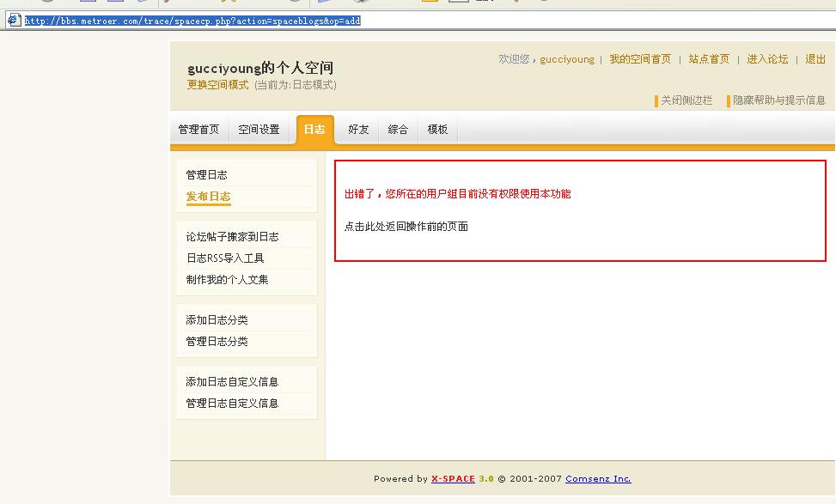Viewport: 836px width, 504px height.
Task: Open 论坛帖子搬家到日志 link
Action: click(x=233, y=237)
